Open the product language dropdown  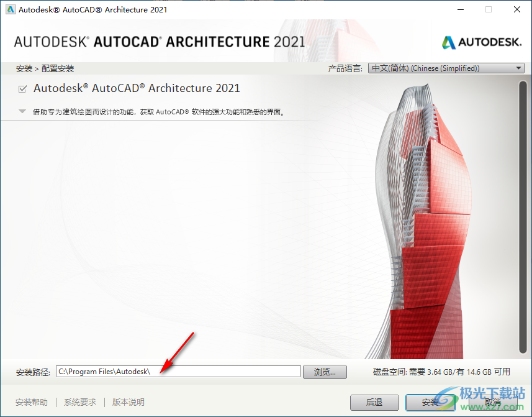(x=446, y=68)
